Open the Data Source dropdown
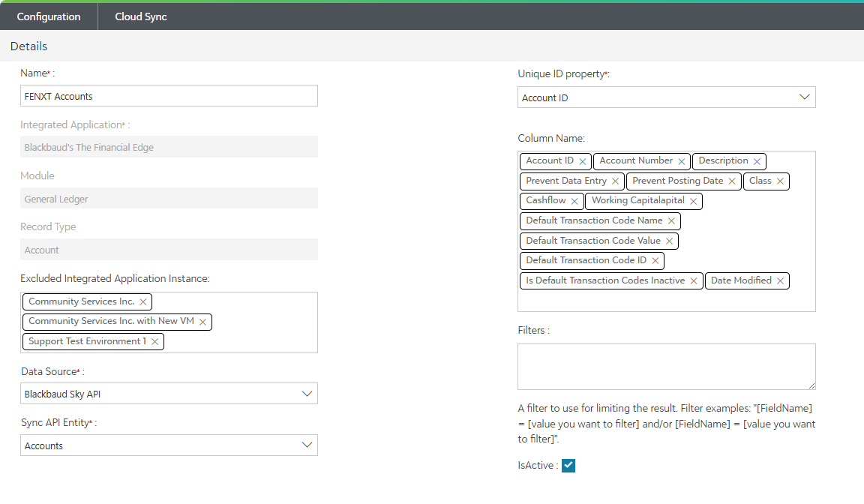 [x=169, y=394]
